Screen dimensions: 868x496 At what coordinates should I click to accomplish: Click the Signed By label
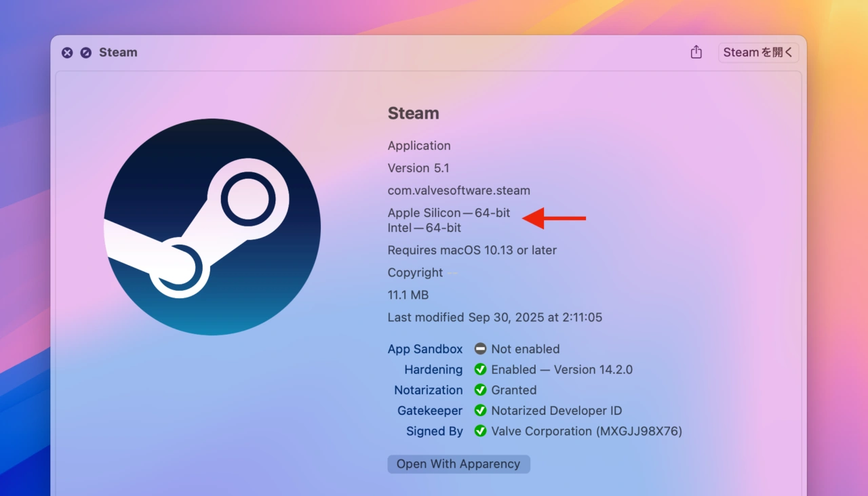(x=434, y=431)
